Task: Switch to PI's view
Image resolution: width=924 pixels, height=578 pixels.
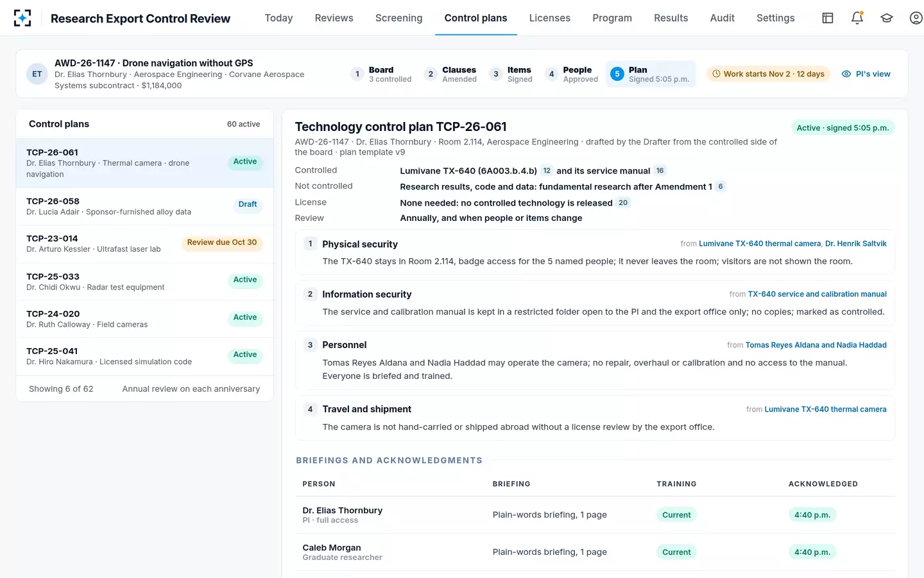Action: (866, 74)
